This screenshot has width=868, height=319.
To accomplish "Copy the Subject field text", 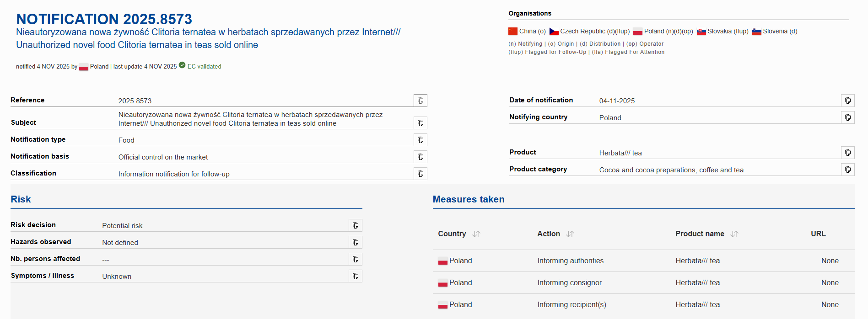I will coord(420,123).
